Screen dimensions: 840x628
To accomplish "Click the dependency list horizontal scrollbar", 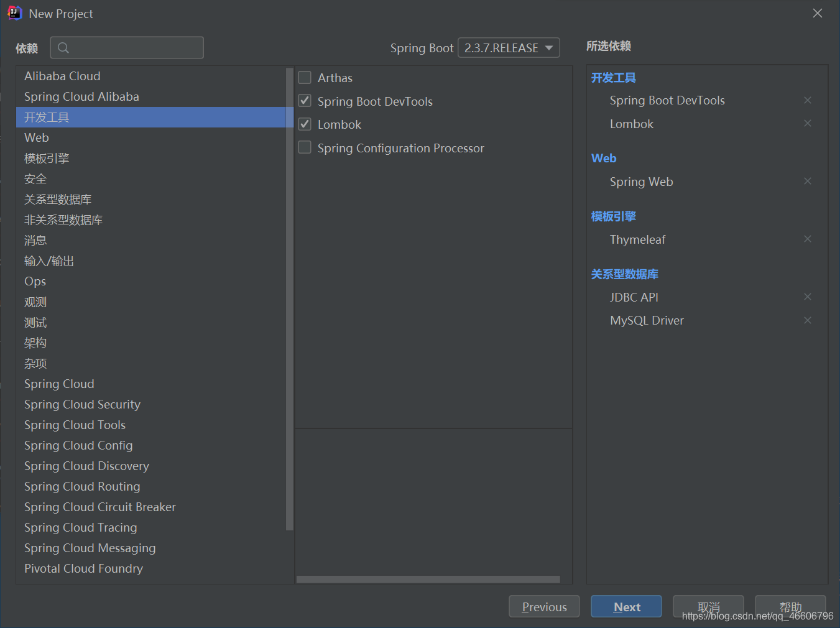I will (428, 580).
